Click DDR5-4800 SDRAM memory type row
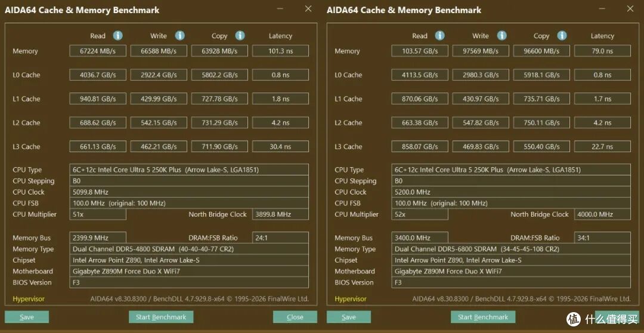644x333 pixels. (189, 249)
